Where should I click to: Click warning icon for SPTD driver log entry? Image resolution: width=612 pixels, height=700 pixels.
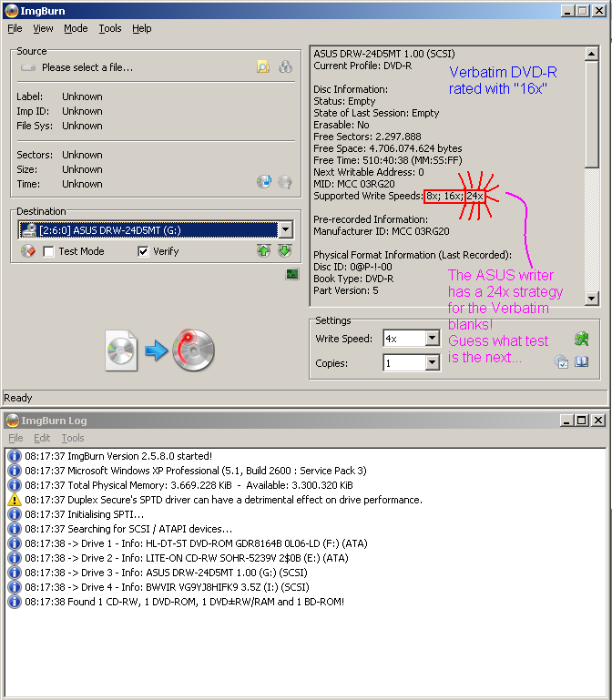coord(15,500)
